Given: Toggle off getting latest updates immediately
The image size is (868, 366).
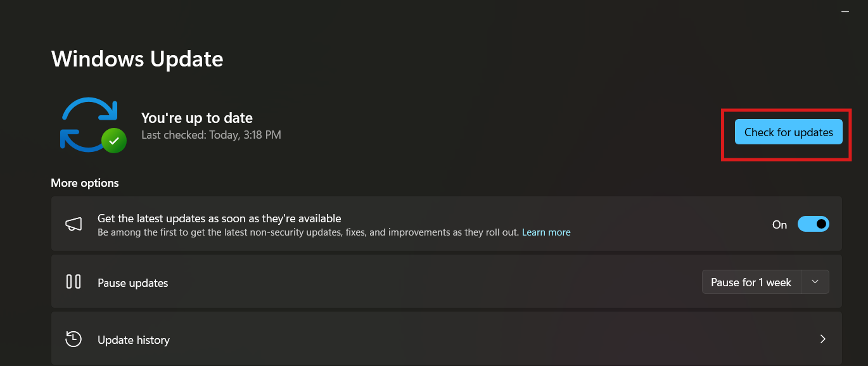Looking at the screenshot, I should click(814, 224).
